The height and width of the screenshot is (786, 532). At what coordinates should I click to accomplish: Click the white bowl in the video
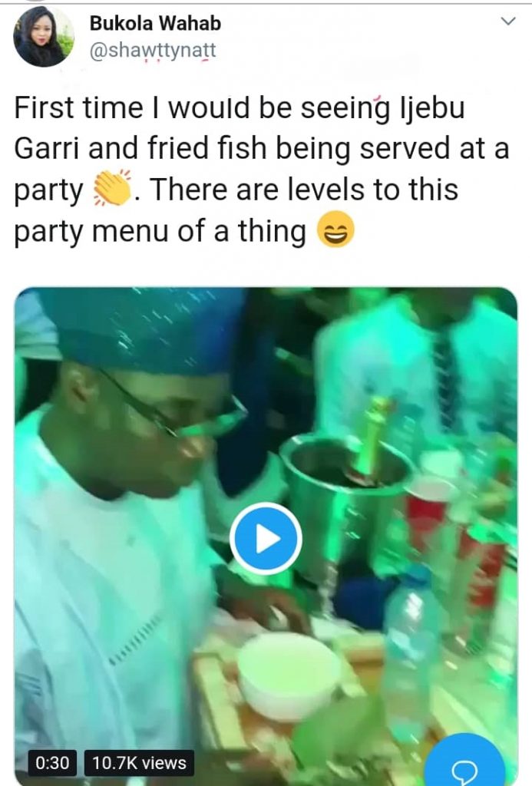tap(289, 674)
